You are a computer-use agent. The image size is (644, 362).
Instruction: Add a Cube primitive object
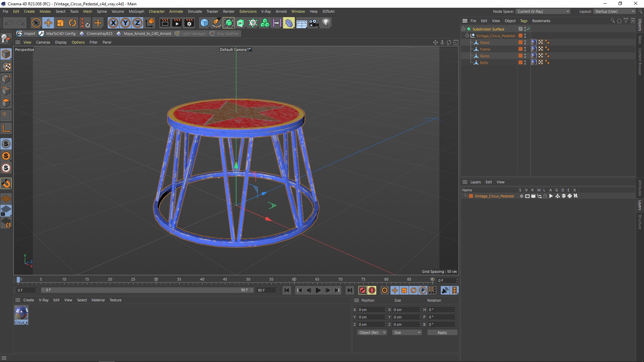pyautogui.click(x=204, y=23)
